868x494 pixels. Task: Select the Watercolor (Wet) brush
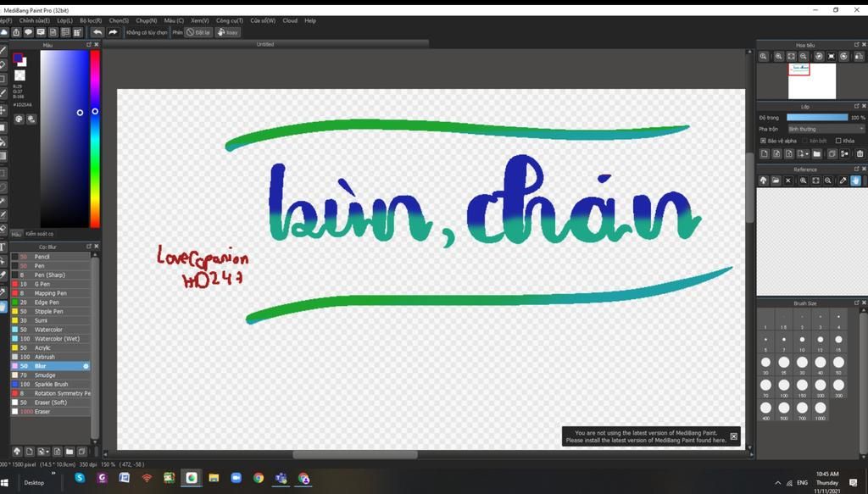[50, 339]
